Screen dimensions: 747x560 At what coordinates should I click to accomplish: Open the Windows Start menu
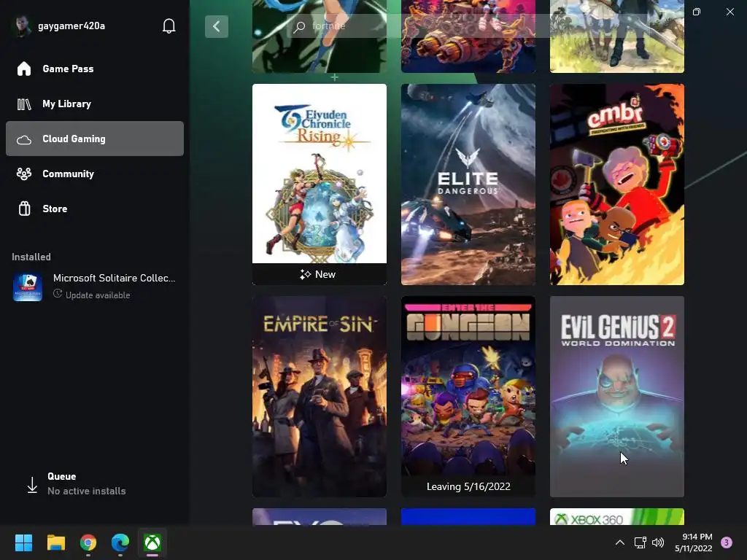pos(23,542)
